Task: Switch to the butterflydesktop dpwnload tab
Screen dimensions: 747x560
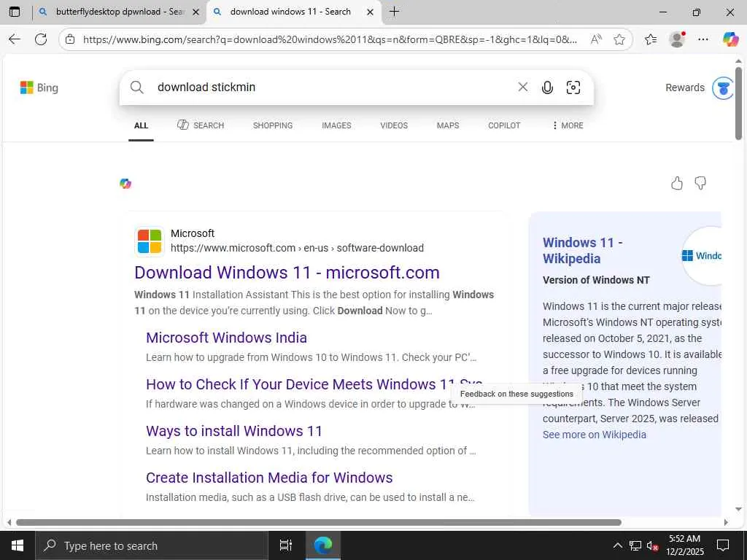Action: coord(119,12)
